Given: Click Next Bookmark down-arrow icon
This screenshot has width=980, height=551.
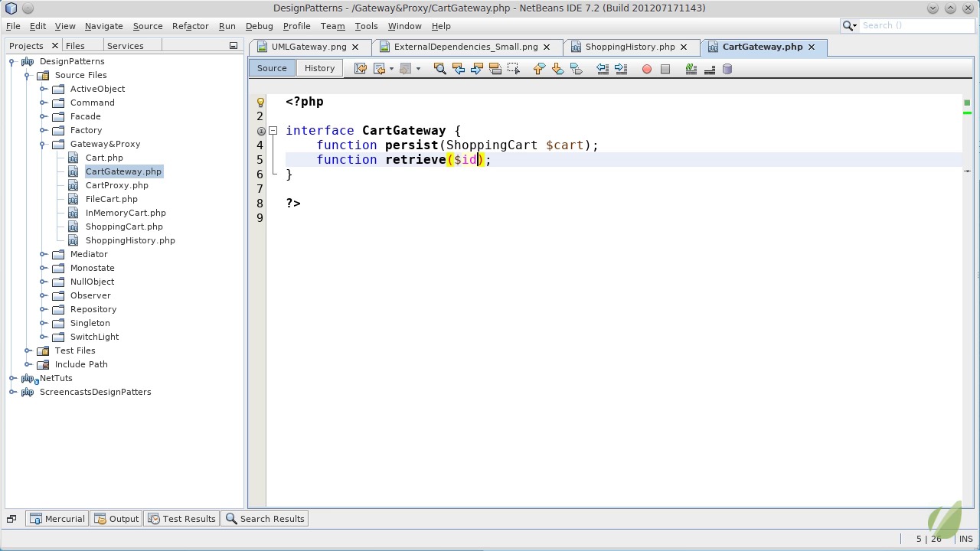Looking at the screenshot, I should pyautogui.click(x=557, y=69).
